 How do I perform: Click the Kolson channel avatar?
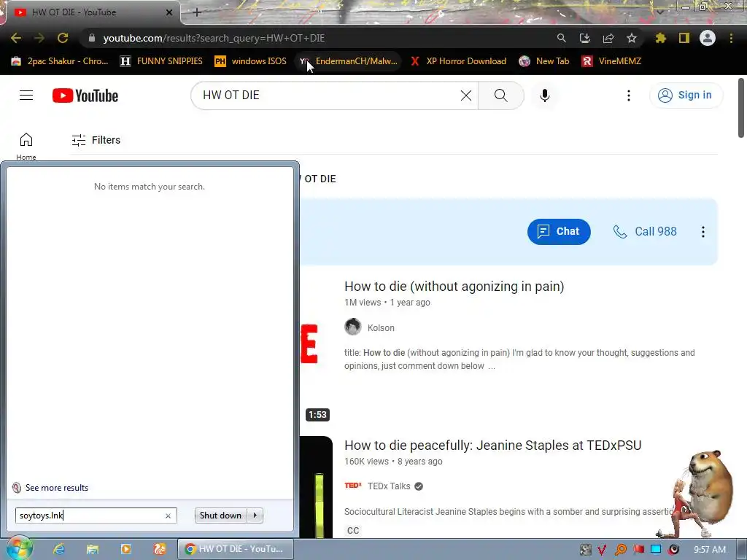[x=353, y=327]
